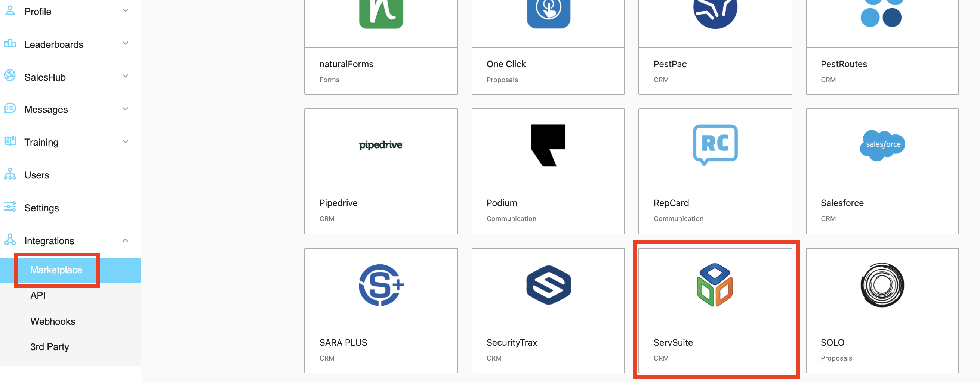Screen dimensions: 980x383
Task: Open the naturalForms integration title
Action: pyautogui.click(x=346, y=64)
